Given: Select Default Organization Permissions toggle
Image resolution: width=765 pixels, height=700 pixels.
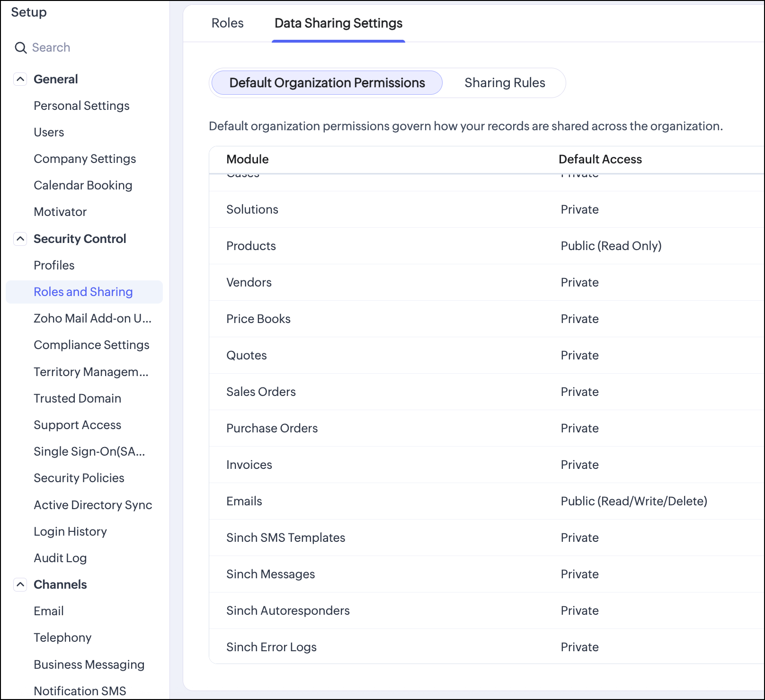Looking at the screenshot, I should point(327,83).
